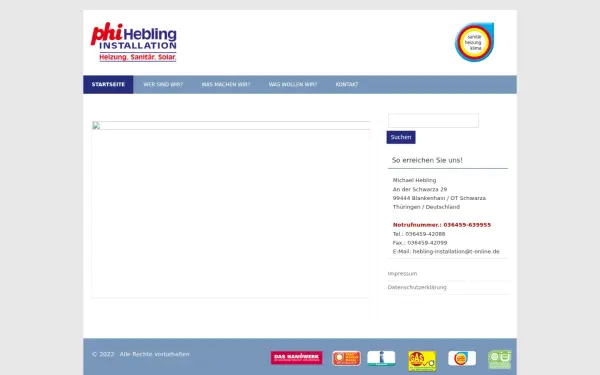
Task: Click the 99444 Blankenhain / OT Schwarza line
Action: (x=439, y=198)
